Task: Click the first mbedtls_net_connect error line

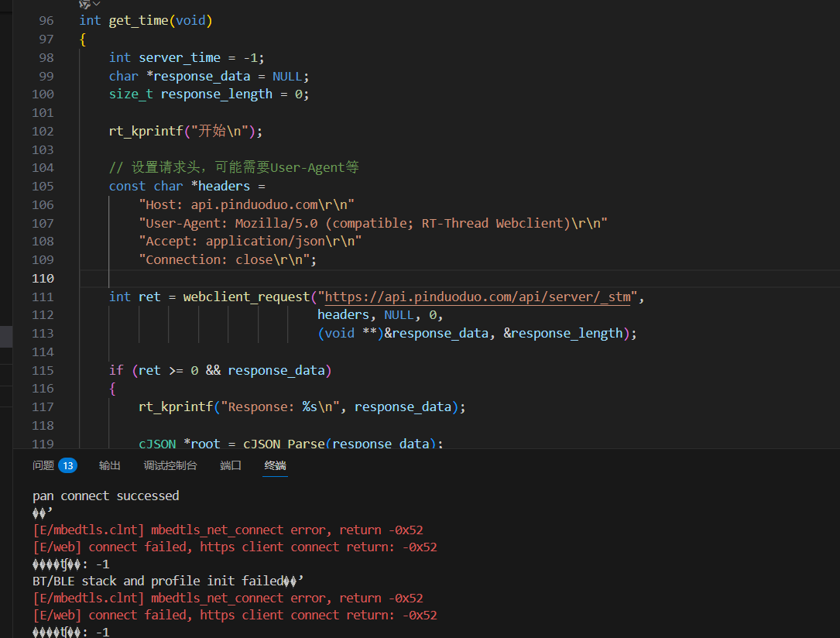Action: (x=228, y=530)
